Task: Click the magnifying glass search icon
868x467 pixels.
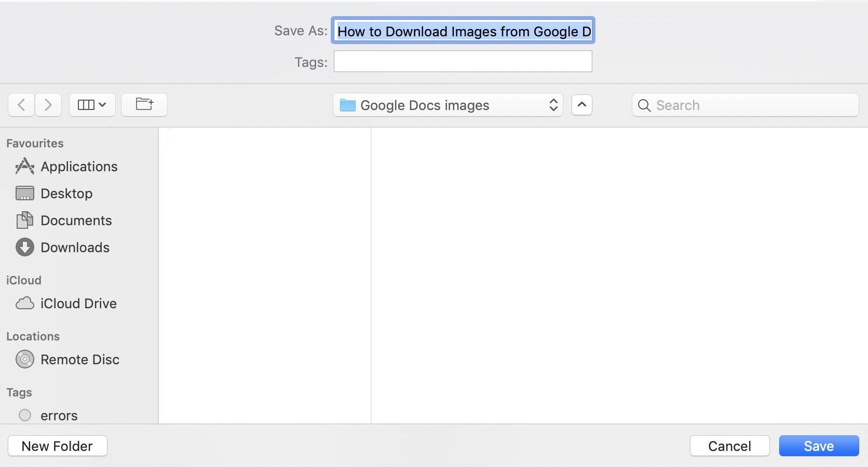Action: pos(644,105)
